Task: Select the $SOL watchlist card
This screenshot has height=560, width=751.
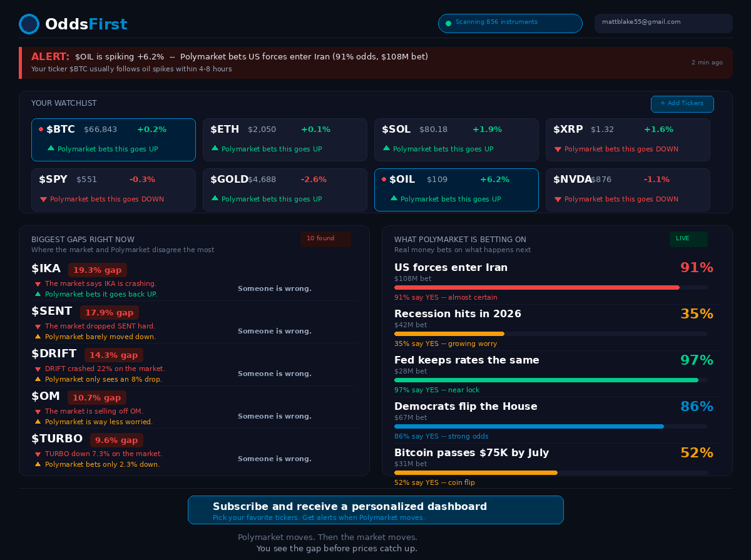Action: (456, 140)
